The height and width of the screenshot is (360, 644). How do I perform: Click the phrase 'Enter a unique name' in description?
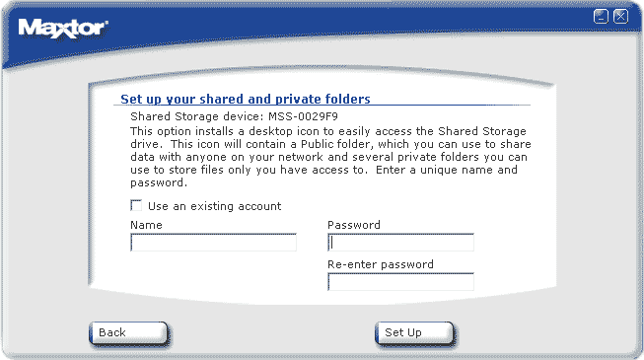(x=434, y=170)
